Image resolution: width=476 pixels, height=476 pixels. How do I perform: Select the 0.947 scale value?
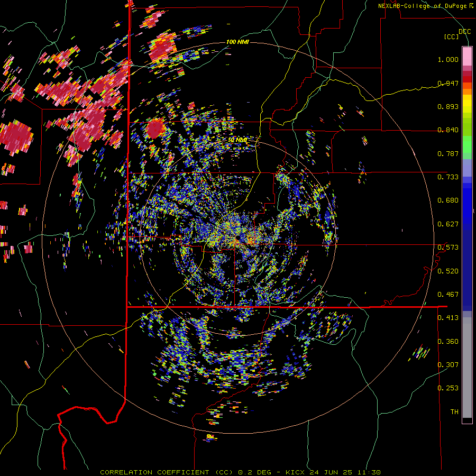point(448,83)
